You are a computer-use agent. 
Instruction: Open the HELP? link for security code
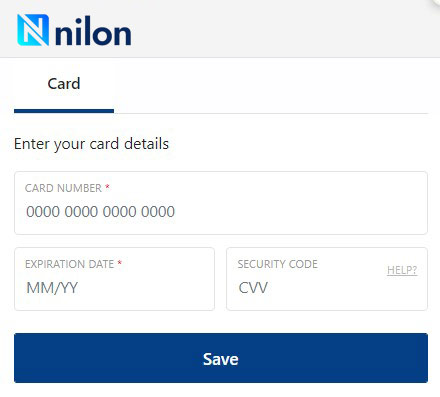tap(402, 270)
